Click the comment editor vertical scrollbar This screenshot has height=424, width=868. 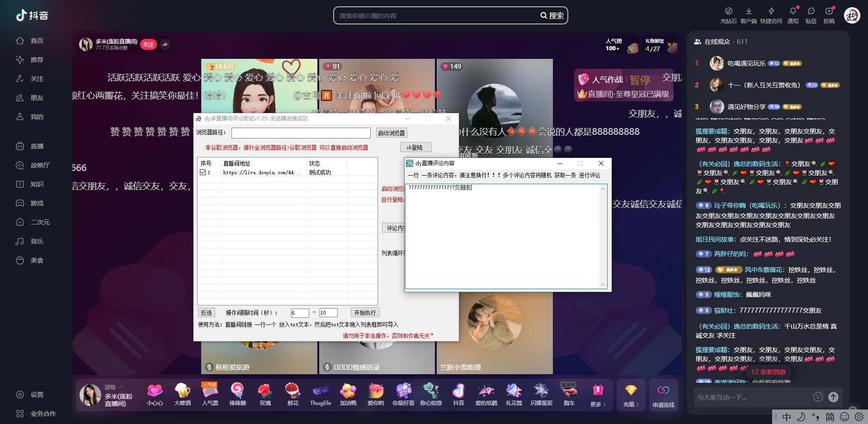click(603, 236)
